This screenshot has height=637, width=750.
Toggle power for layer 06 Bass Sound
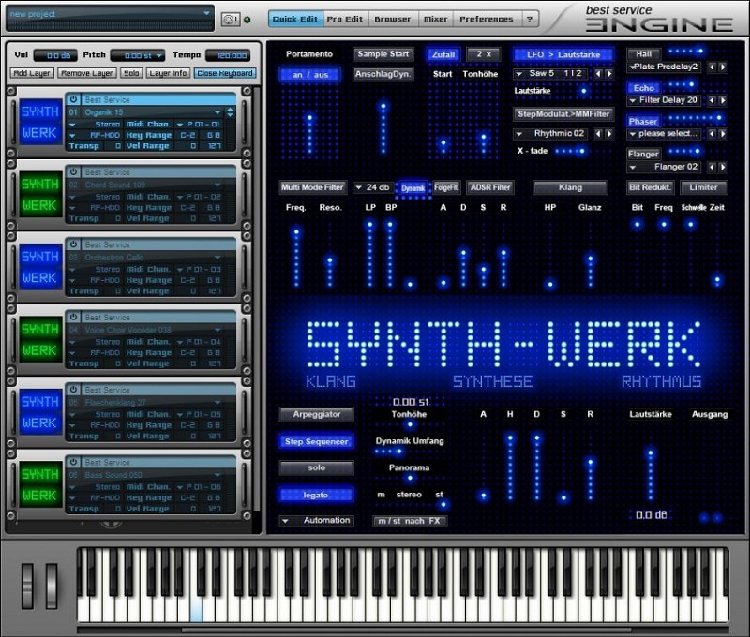(x=73, y=462)
